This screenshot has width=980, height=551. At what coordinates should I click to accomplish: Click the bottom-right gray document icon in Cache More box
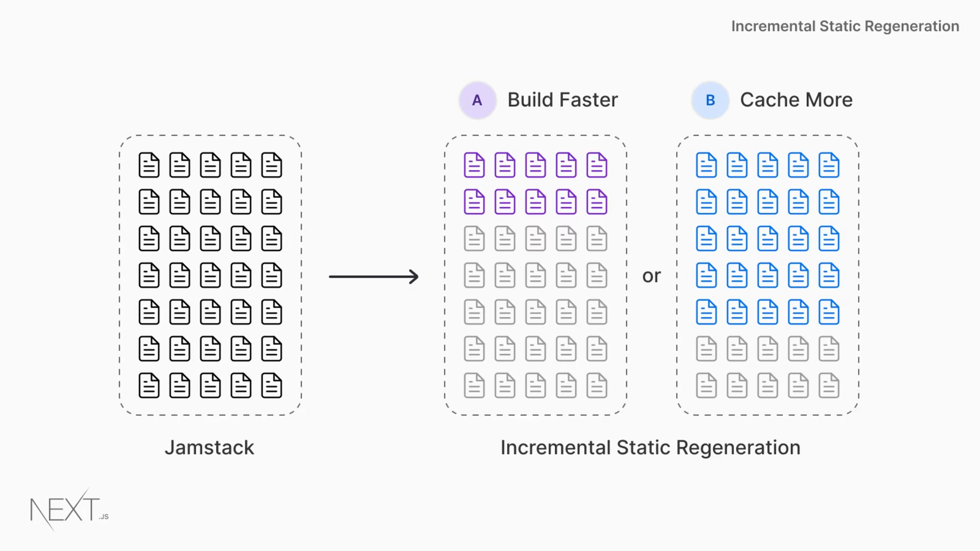coord(829,385)
